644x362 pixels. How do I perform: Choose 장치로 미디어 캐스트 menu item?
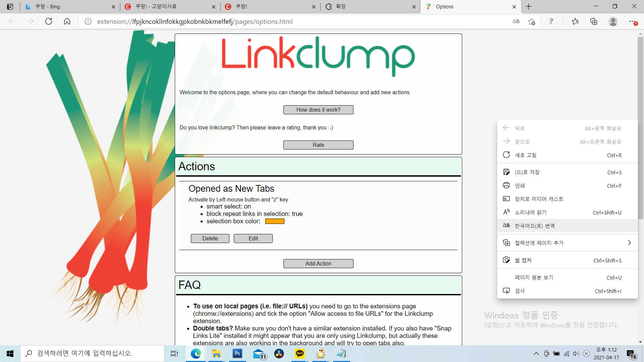(568, 199)
